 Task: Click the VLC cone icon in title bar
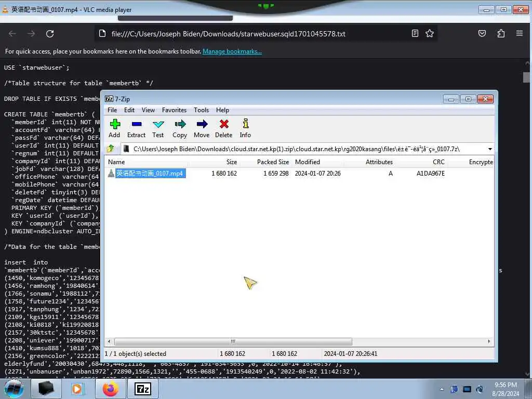[x=5, y=9]
